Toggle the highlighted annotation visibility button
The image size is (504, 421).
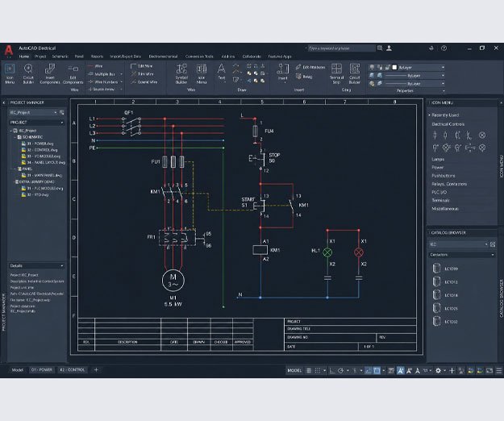tap(400, 370)
